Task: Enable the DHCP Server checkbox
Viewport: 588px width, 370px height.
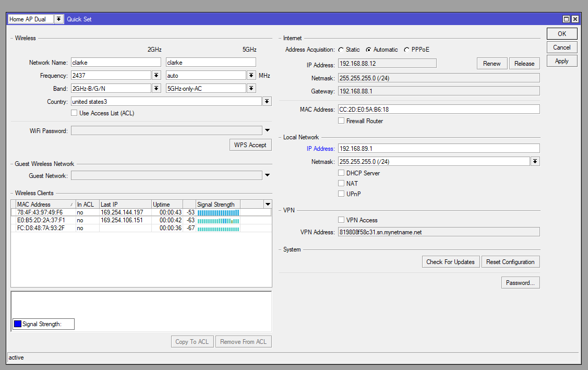Action: coord(341,173)
